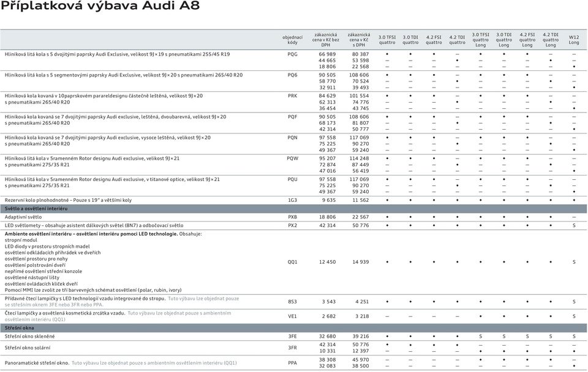Click the 'Střešní okna' section heading

[x=20, y=328]
